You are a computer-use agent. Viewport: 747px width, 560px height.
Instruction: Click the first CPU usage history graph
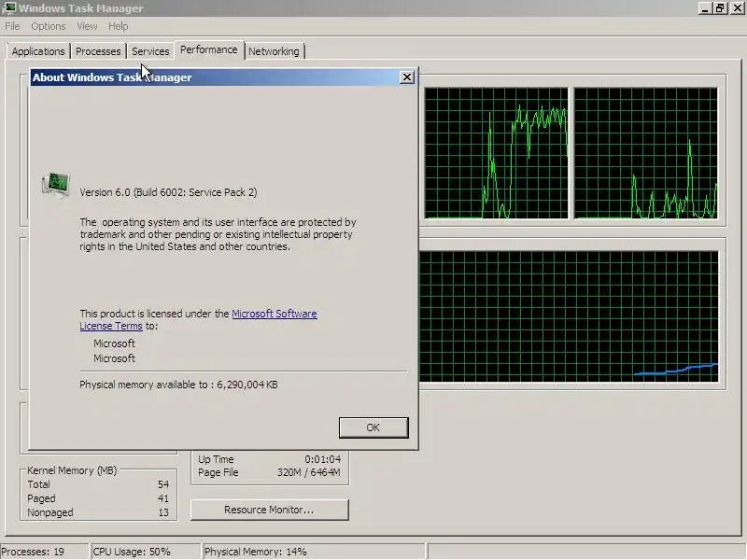point(496,153)
